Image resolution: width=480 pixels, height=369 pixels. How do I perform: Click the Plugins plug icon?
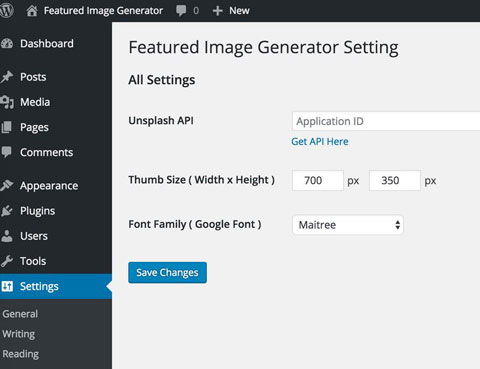click(x=7, y=211)
